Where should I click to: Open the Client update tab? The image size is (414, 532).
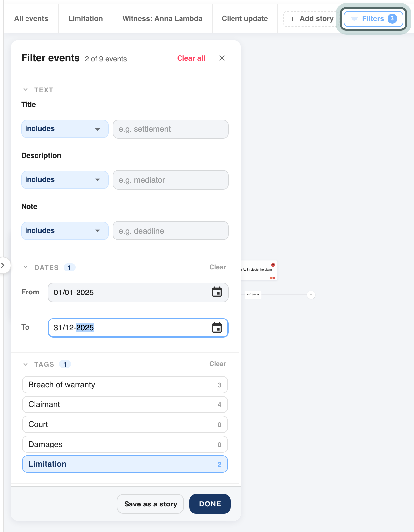tap(245, 19)
